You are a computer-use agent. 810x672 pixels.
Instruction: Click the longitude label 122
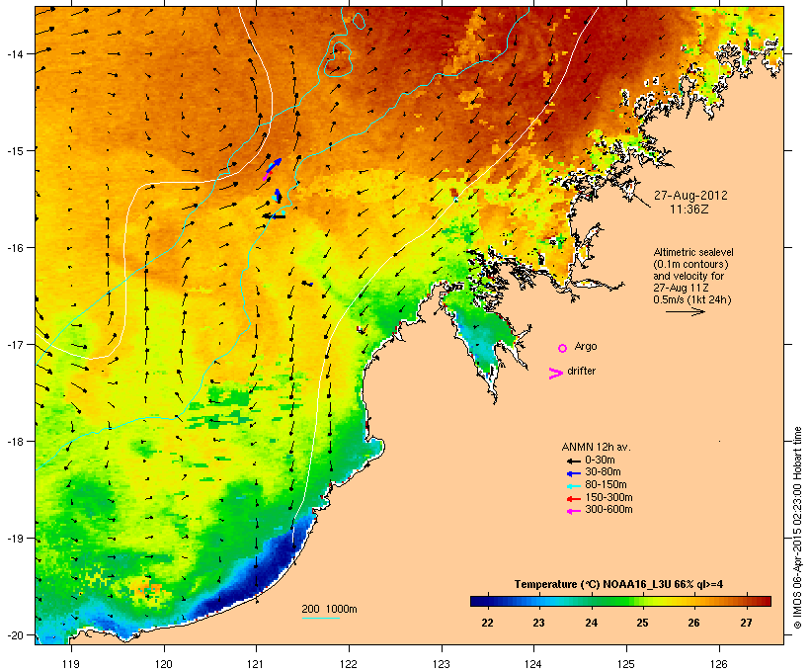(349, 664)
